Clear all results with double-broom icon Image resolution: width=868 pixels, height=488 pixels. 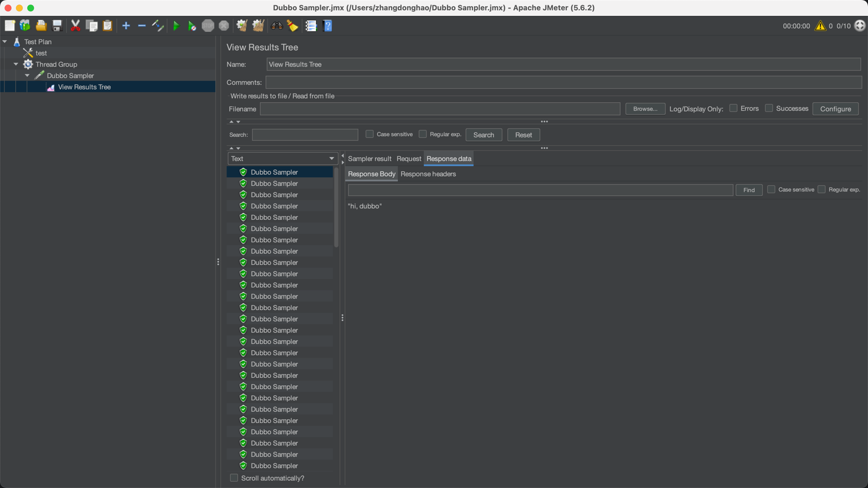pos(258,25)
